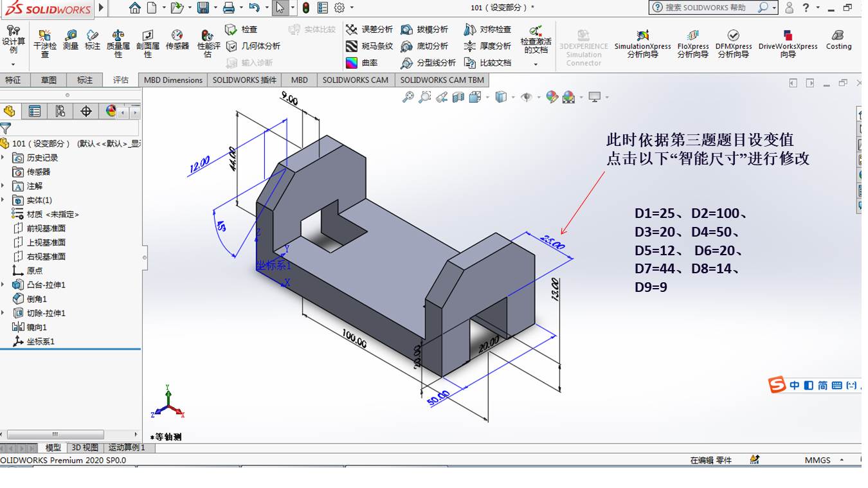Switch to the 3D 视图 bottom tab
Viewport: 868px width, 488px height.
click(x=85, y=447)
